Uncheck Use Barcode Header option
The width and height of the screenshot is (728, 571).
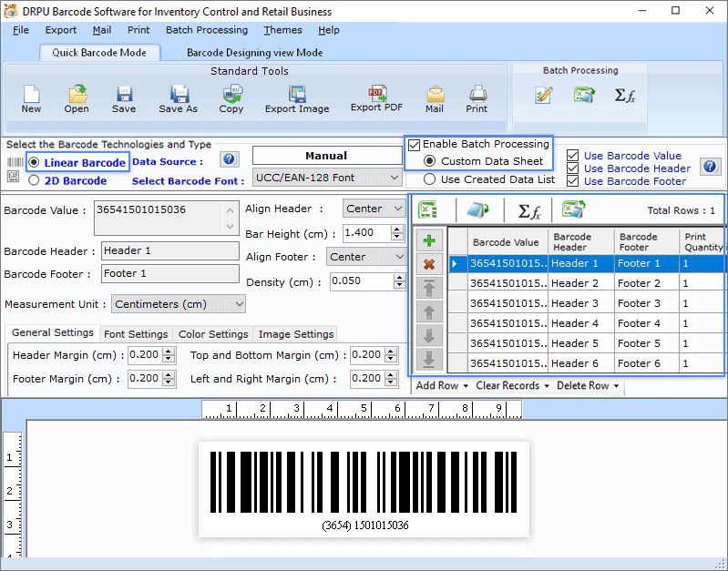click(572, 168)
